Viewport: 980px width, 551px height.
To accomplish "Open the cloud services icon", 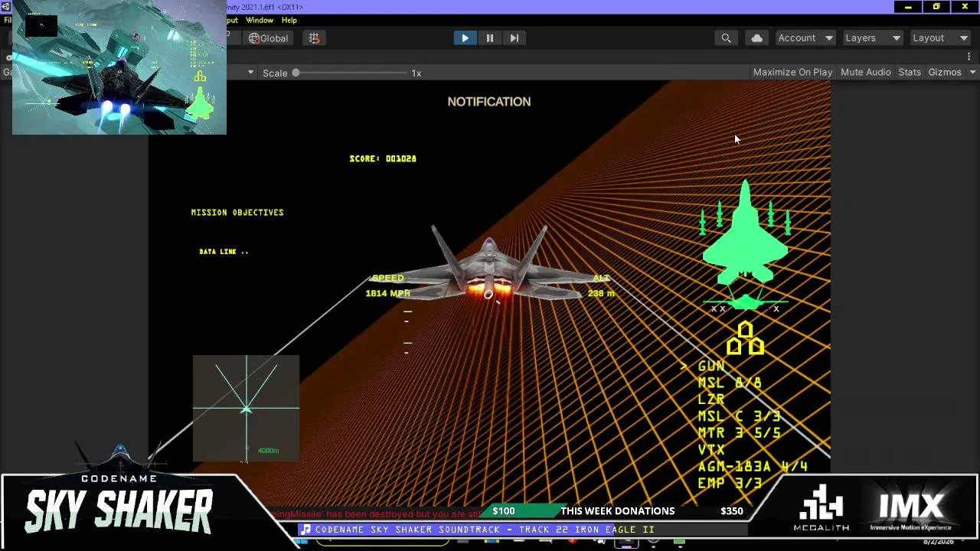I will (x=756, y=38).
